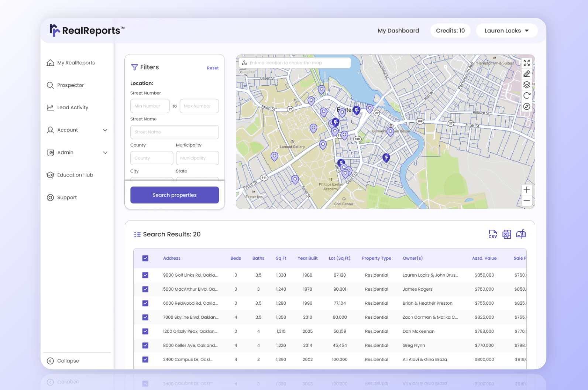This screenshot has height=390, width=588.
Task: Click the mailbox mailing icon
Action: click(x=521, y=234)
